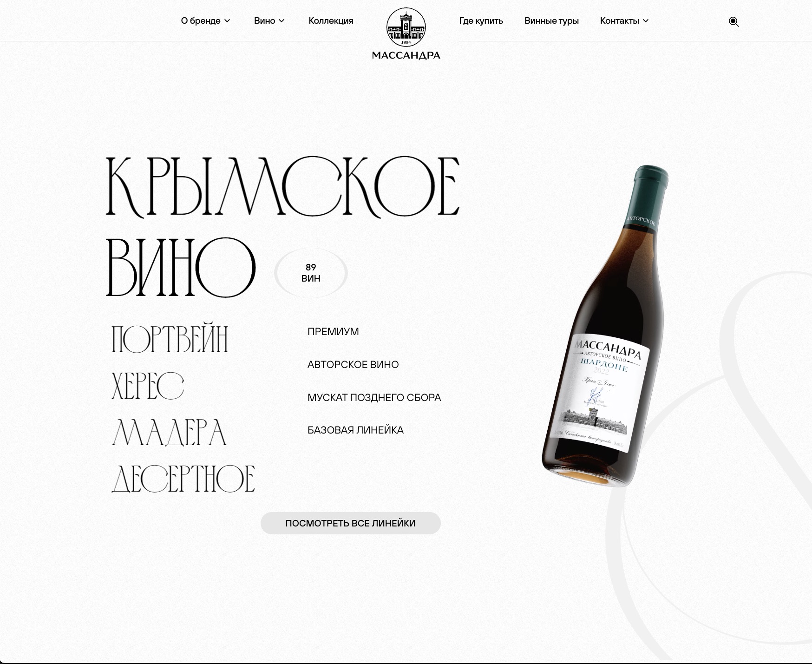The width and height of the screenshot is (812, 664).
Task: Choose the БАЗОВАЯ ЛИНЕЙКА link
Action: pos(355,430)
